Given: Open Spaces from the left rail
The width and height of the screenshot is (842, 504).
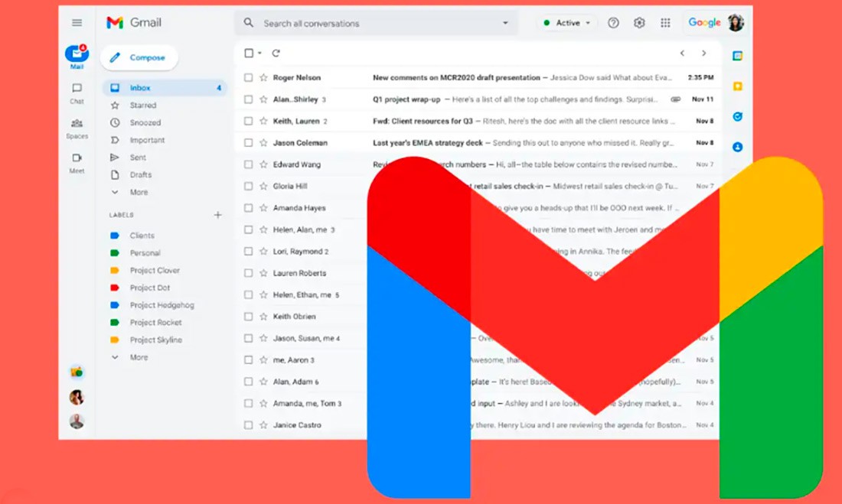Looking at the screenshot, I should click(x=77, y=127).
